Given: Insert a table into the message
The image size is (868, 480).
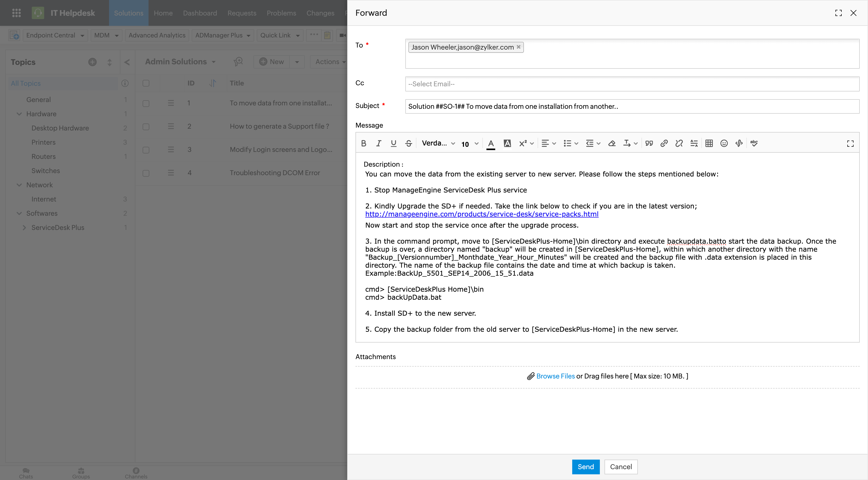Looking at the screenshot, I should click(709, 143).
